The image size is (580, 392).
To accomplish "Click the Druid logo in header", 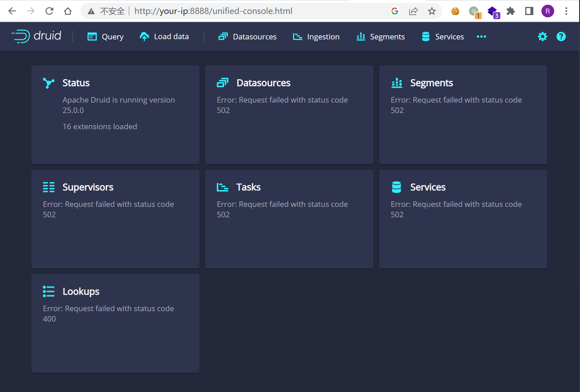I will 37,36.
